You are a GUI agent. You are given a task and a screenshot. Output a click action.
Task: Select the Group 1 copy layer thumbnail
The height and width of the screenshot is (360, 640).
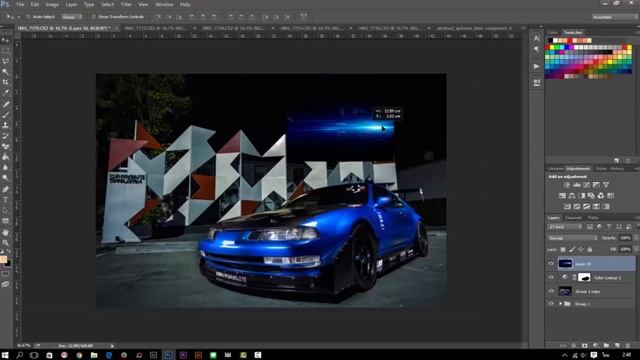pos(565,291)
